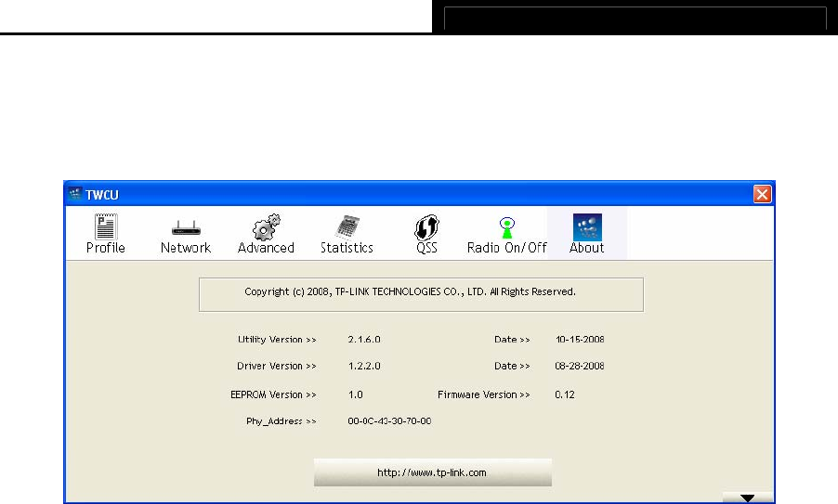Viewport: 838px width, 504px height.
Task: Click the copyright notice text
Action: coord(410,291)
